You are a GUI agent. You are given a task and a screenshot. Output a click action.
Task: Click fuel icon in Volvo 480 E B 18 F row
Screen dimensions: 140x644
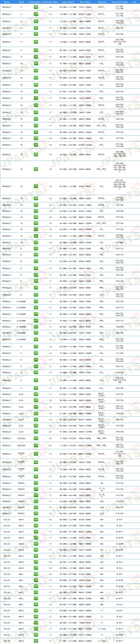pyautogui.click(x=36, y=623)
